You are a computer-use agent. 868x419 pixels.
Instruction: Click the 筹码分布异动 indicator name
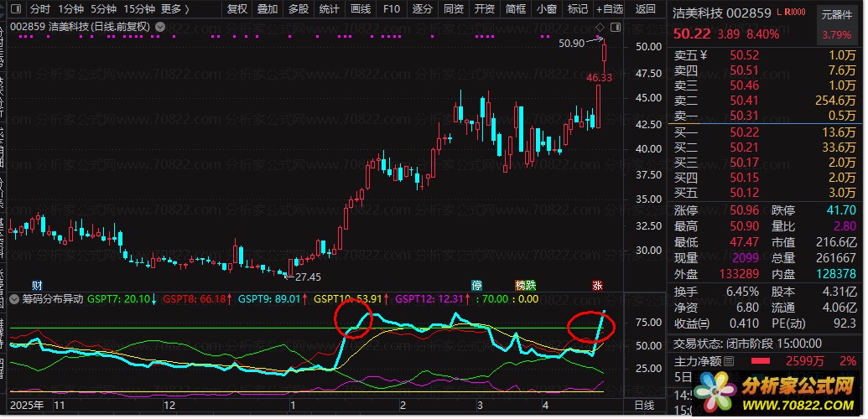(53, 299)
